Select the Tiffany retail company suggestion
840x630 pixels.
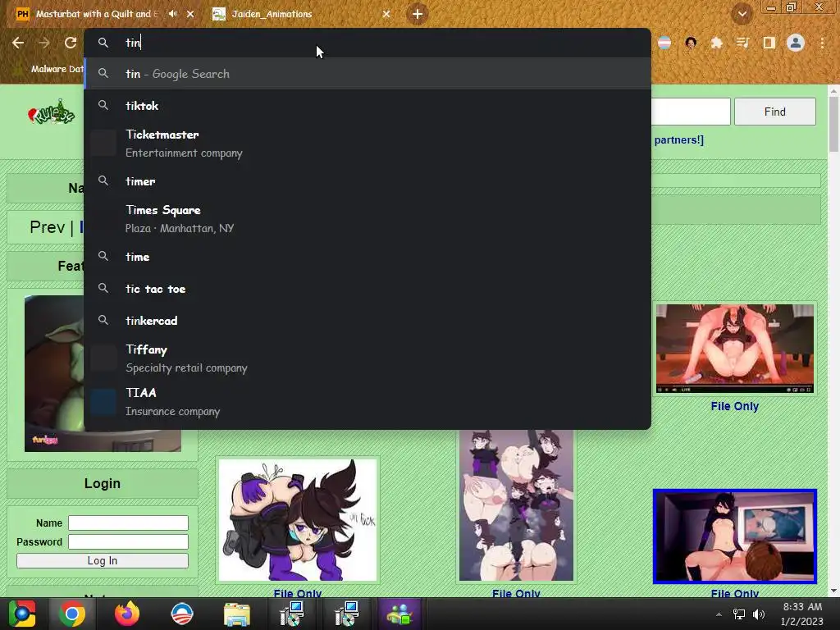(367, 358)
